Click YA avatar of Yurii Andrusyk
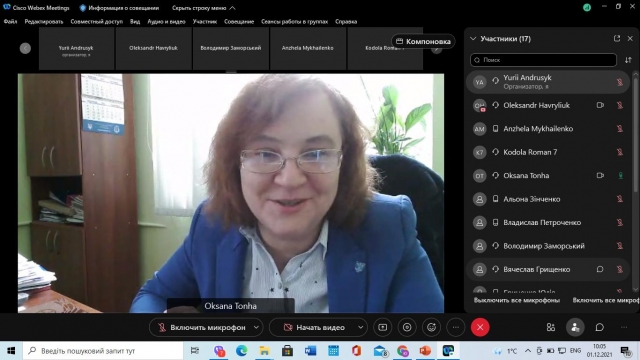This screenshot has width=640, height=360. point(480,82)
